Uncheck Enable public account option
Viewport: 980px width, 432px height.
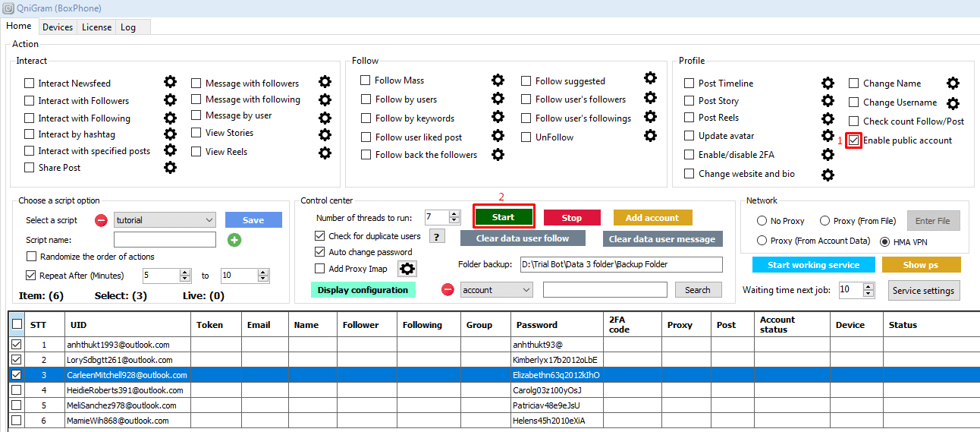854,140
